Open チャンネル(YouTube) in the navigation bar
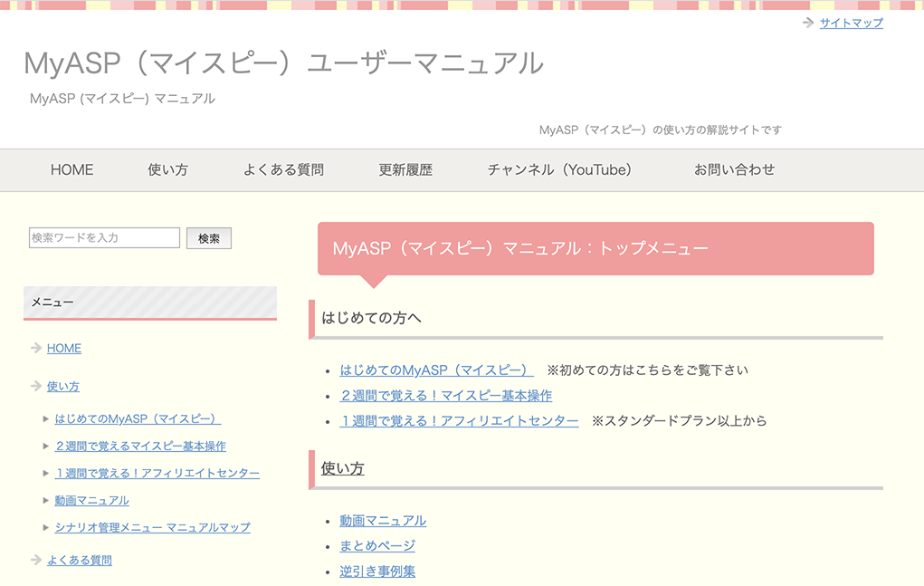This screenshot has height=586, width=924. click(x=559, y=169)
